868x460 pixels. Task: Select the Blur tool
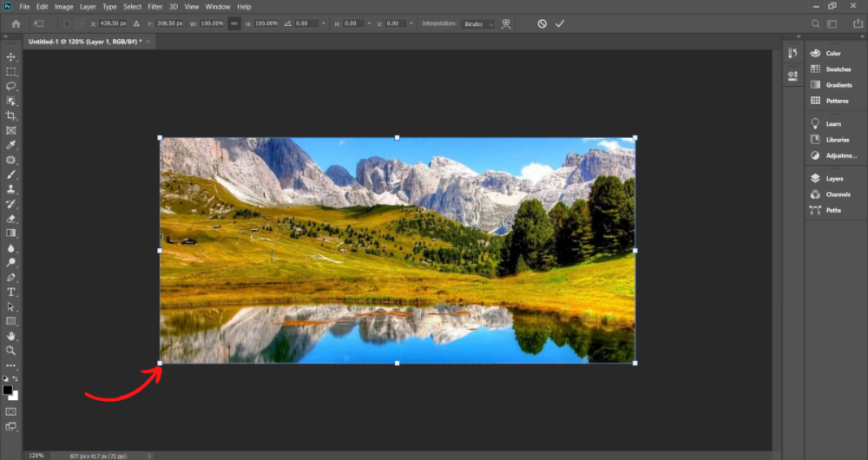point(11,248)
